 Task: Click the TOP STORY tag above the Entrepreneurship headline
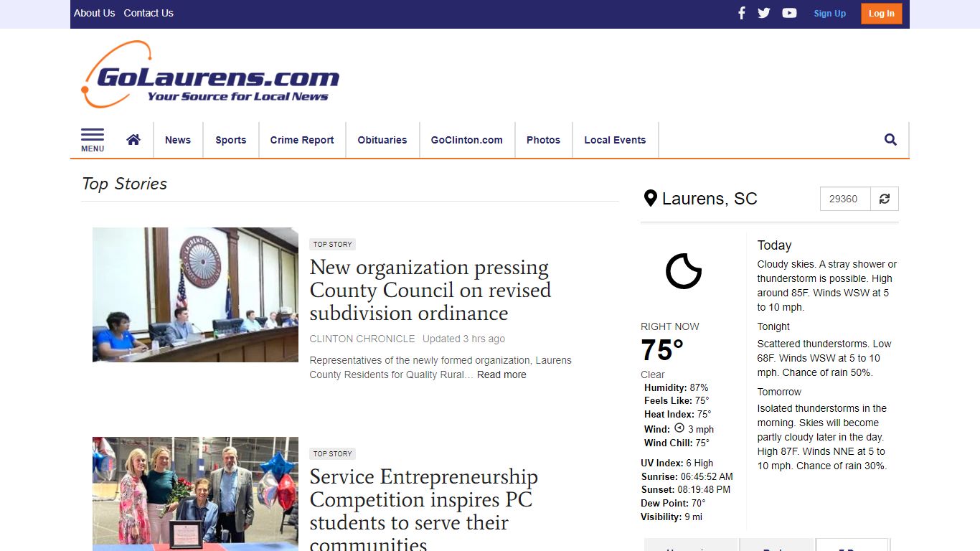333,453
